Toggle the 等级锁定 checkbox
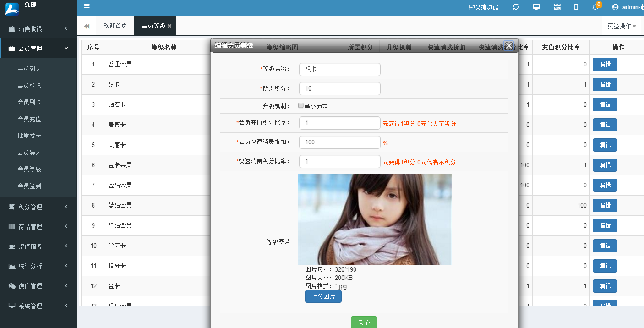The width and height of the screenshot is (644, 328). pyautogui.click(x=301, y=106)
